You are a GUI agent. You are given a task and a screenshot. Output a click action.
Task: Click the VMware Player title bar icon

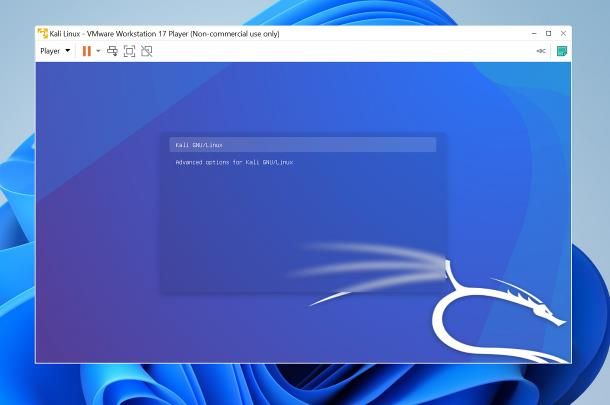tap(43, 33)
